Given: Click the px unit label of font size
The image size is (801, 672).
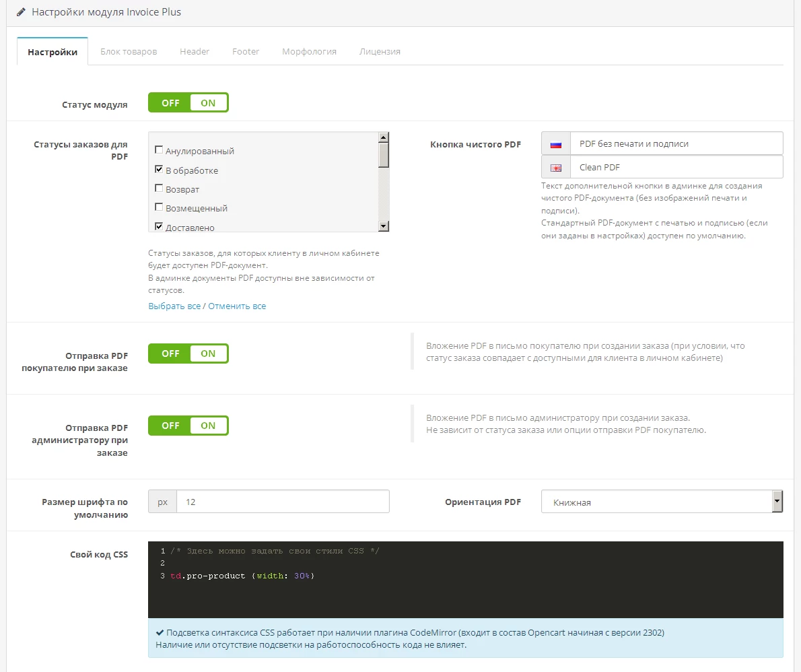Looking at the screenshot, I should point(162,502).
